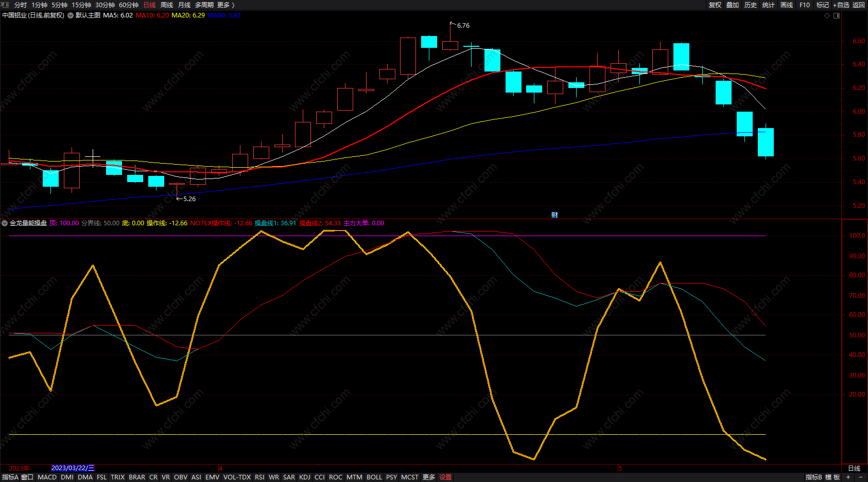Switch indicator to EMV
This screenshot has width=868, height=482.
point(212,477)
